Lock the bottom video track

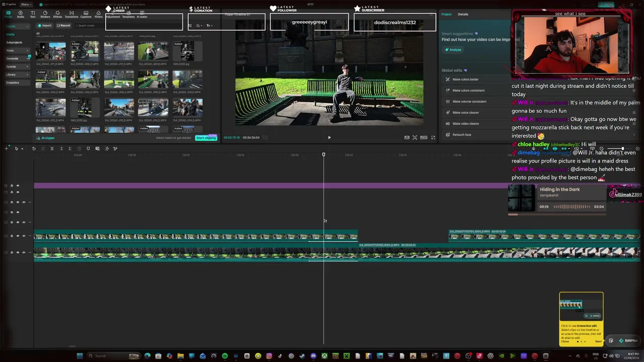coord(12,252)
